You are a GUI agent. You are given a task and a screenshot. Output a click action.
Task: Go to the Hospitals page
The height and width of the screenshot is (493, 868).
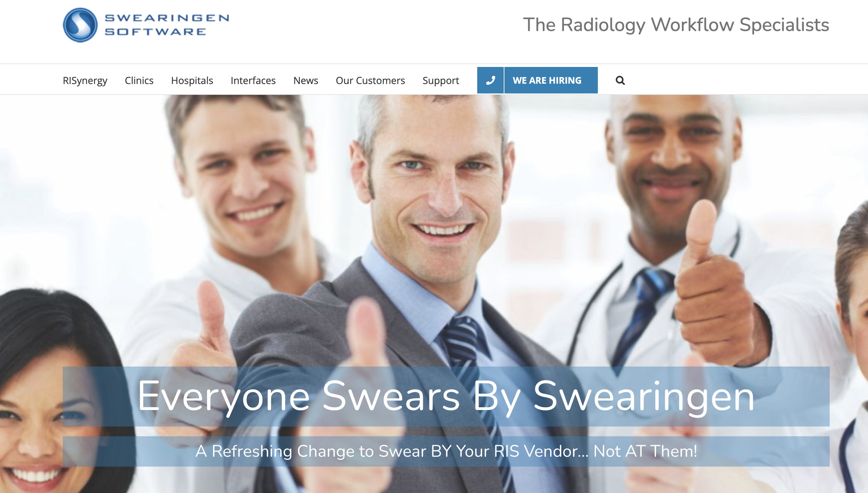[x=192, y=81]
